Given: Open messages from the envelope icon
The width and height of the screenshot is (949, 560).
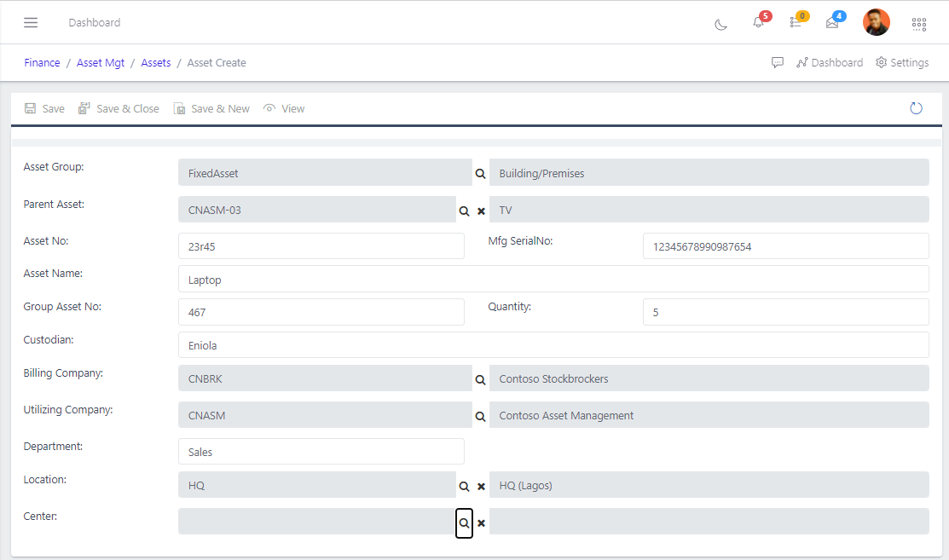Looking at the screenshot, I should (x=831, y=24).
